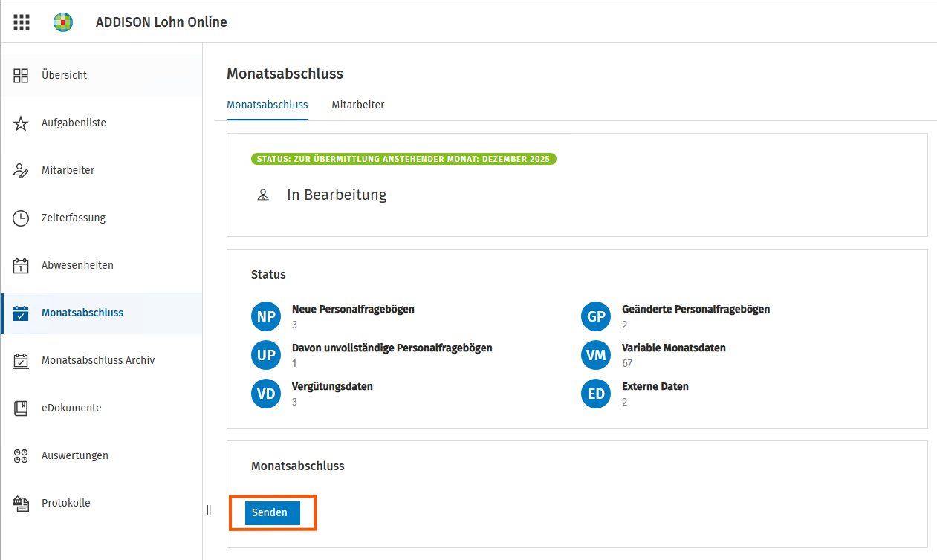Viewport: 937px width, 560px height.
Task: Open Protokolle in the sidebar
Action: click(101, 503)
